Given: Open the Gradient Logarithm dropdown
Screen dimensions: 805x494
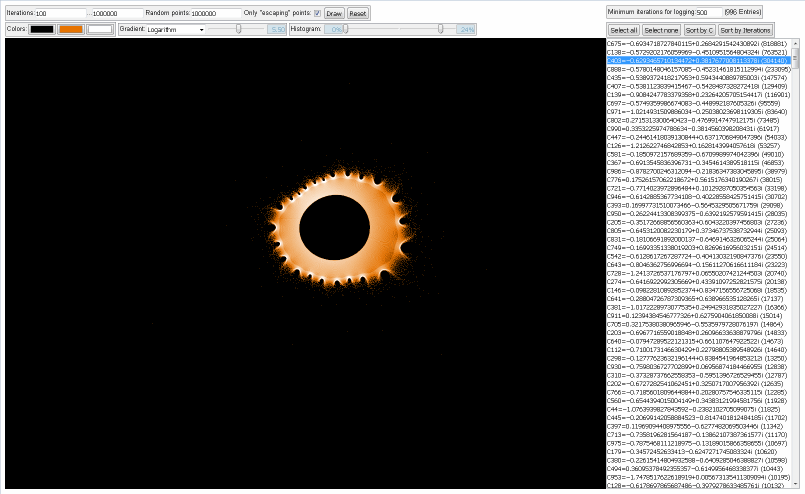Looking at the screenshot, I should pyautogui.click(x=177, y=30).
